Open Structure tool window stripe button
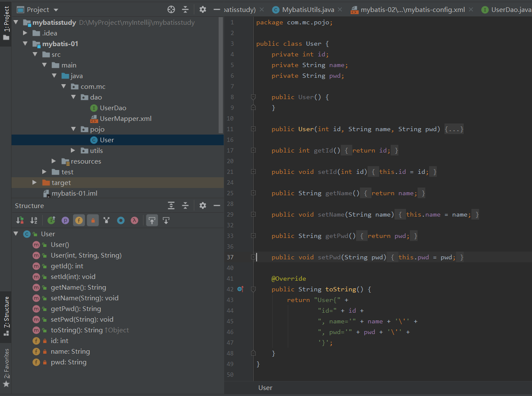The width and height of the screenshot is (532, 396). point(6,317)
